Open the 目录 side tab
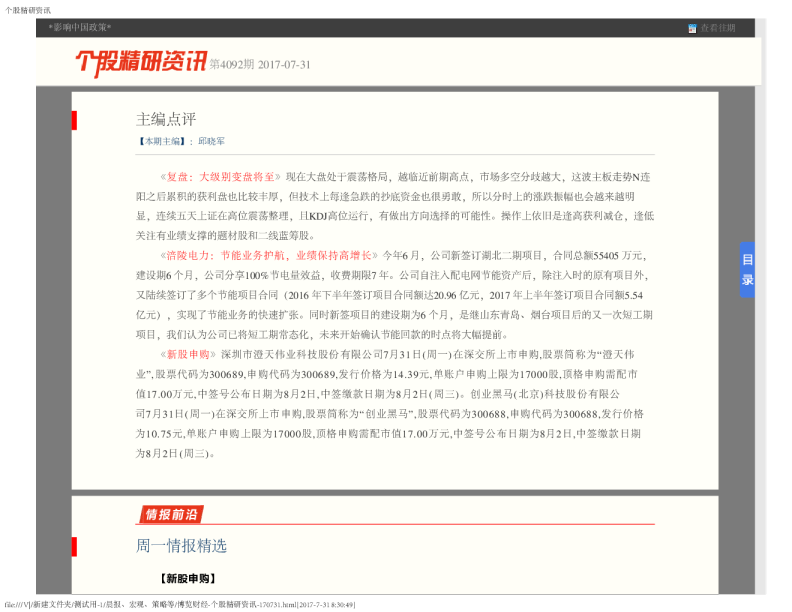 pyautogui.click(x=748, y=270)
